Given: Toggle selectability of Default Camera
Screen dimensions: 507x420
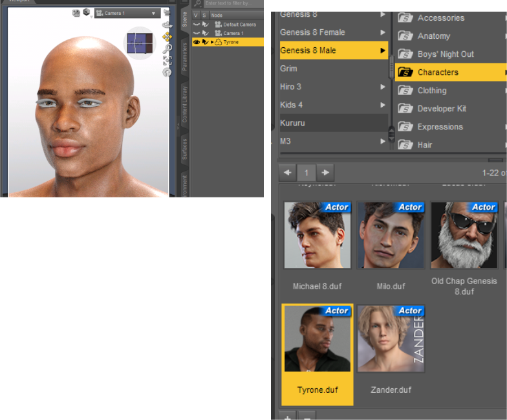Looking at the screenshot, I should 206,25.
